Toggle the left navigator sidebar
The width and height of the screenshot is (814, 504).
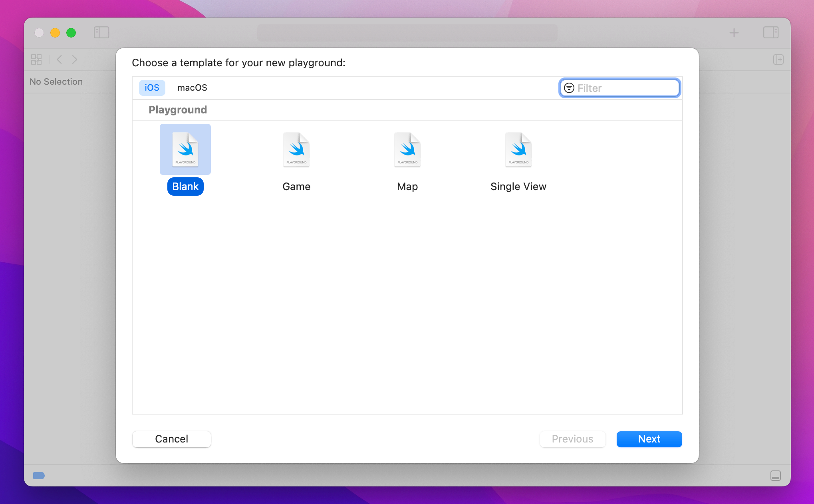pos(101,32)
